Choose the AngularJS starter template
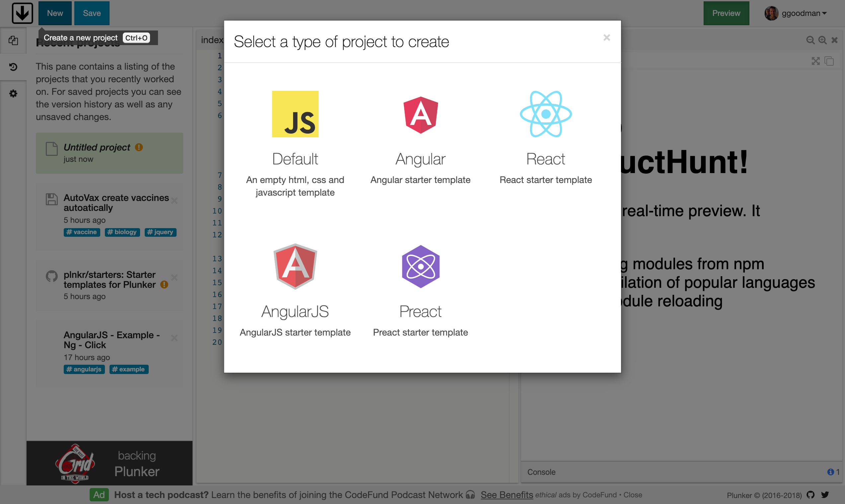Viewport: 845px width, 504px height. pos(295,267)
